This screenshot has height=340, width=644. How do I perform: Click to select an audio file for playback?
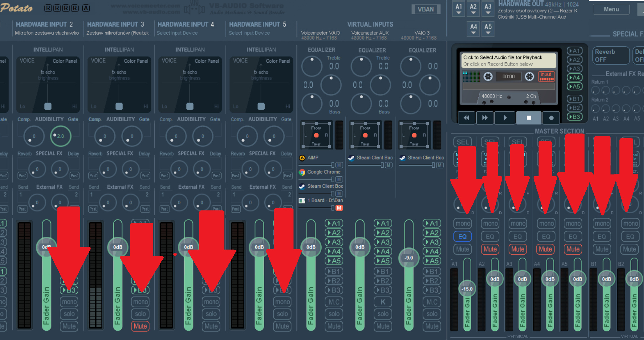tap(509, 61)
